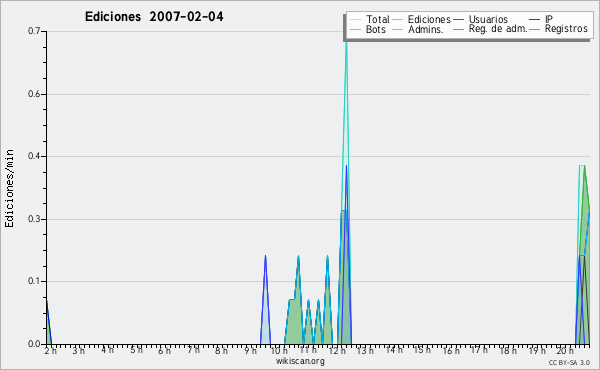This screenshot has height=370, width=600.
Task: Click the Bots orange legend line swatch
Action: [355, 29]
